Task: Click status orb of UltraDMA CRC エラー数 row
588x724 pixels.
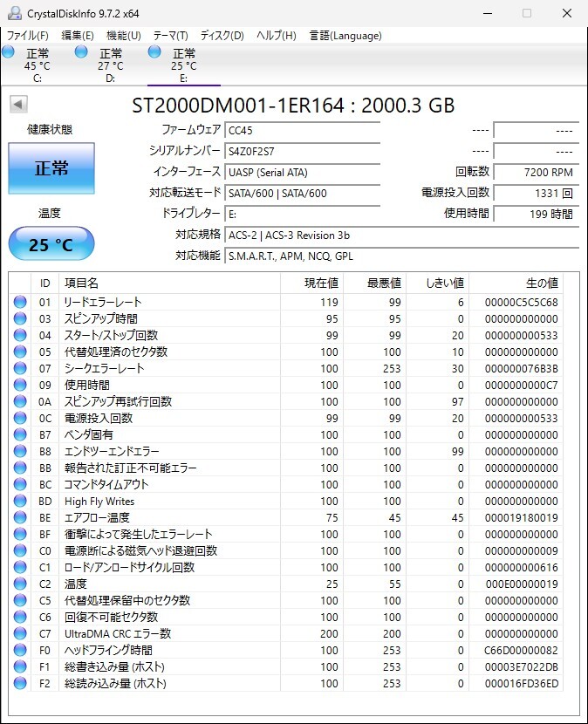Action: tap(20, 633)
